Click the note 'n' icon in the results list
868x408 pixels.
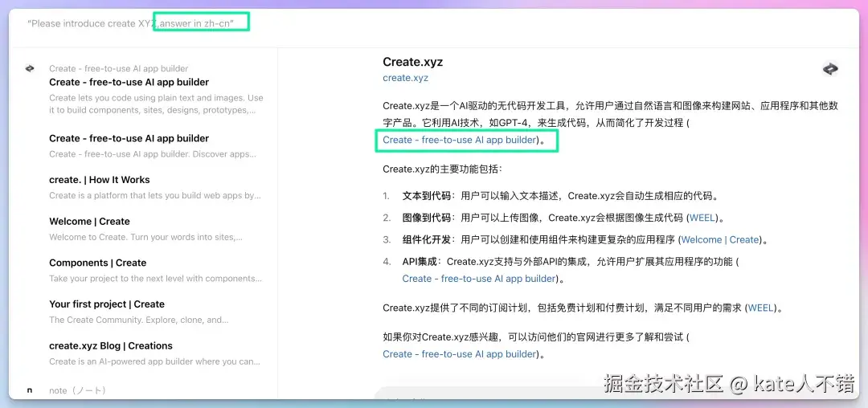[30, 390]
